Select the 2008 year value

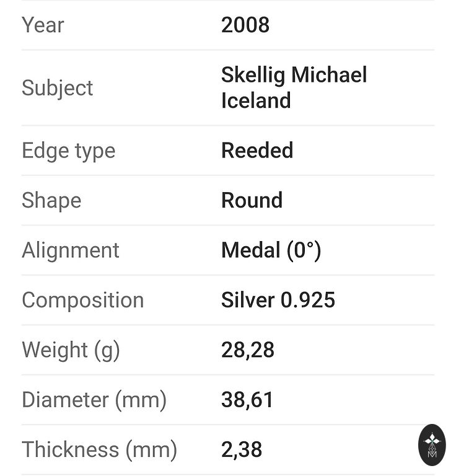[x=245, y=25]
